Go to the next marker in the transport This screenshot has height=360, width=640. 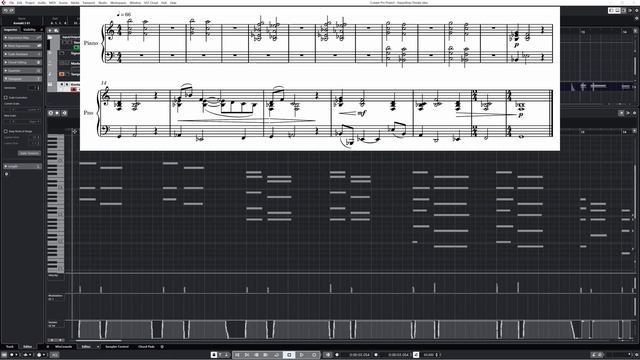247,355
